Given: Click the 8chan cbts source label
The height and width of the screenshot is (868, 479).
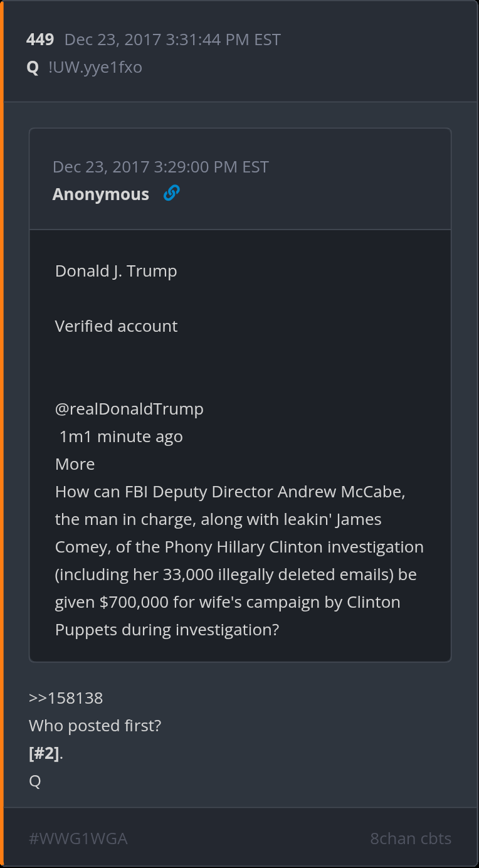Looking at the screenshot, I should click(x=411, y=839).
